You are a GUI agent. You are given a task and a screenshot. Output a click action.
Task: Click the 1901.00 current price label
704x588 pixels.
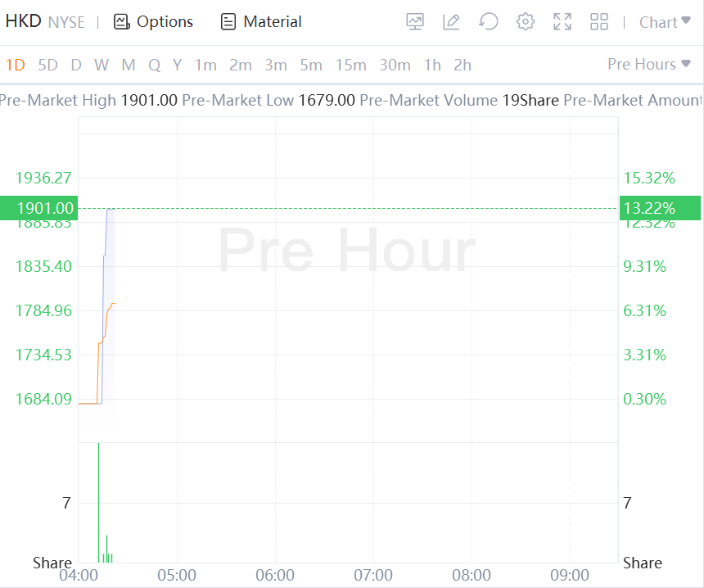[x=38, y=208]
